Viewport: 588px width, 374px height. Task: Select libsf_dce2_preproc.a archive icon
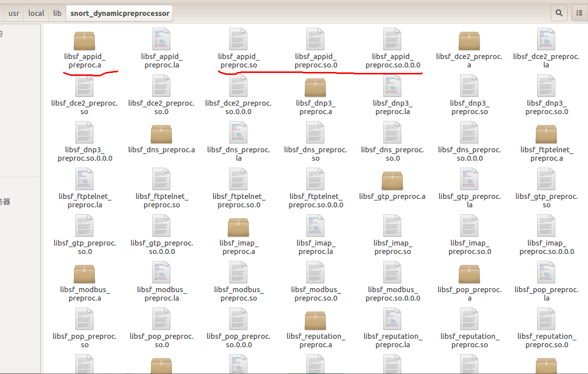[469, 41]
